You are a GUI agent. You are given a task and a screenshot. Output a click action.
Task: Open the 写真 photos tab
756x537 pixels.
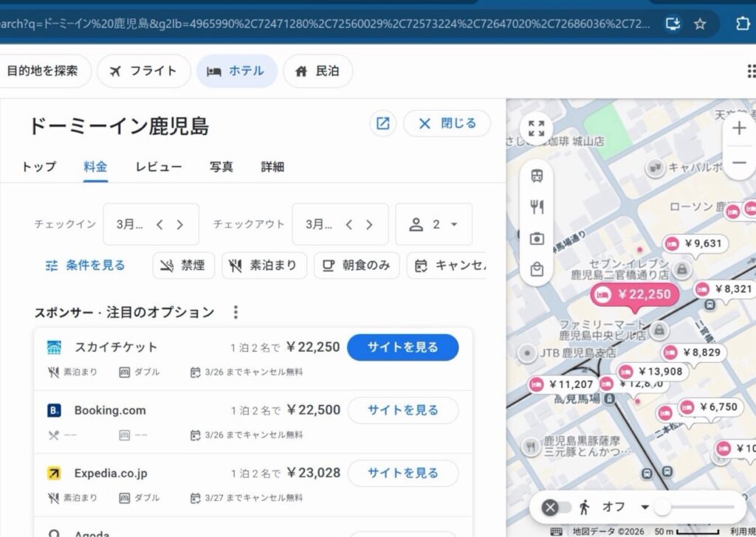pos(221,167)
